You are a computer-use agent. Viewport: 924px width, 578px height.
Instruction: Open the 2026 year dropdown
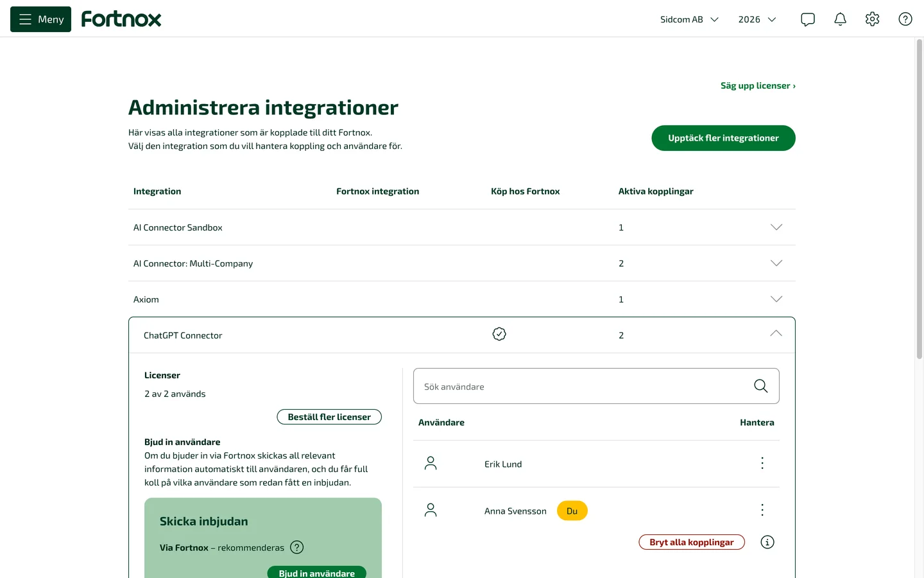pyautogui.click(x=757, y=19)
